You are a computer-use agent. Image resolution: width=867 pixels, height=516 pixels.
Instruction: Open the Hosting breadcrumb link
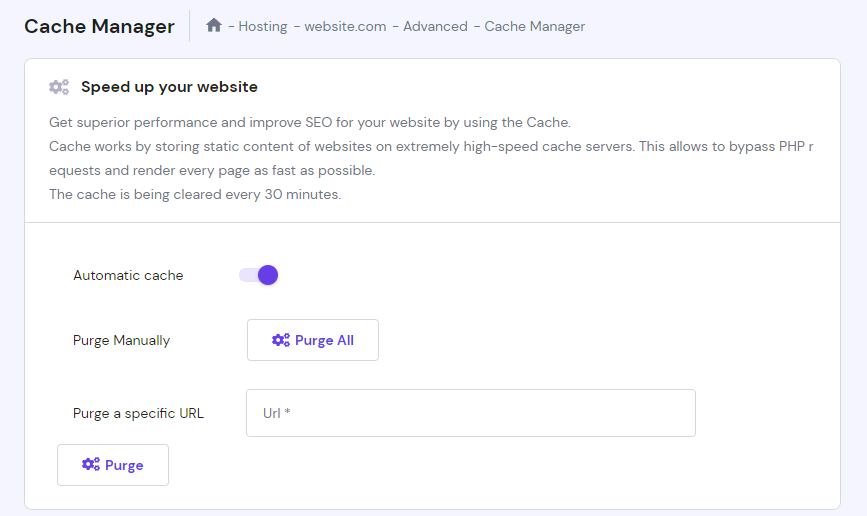[x=262, y=26]
